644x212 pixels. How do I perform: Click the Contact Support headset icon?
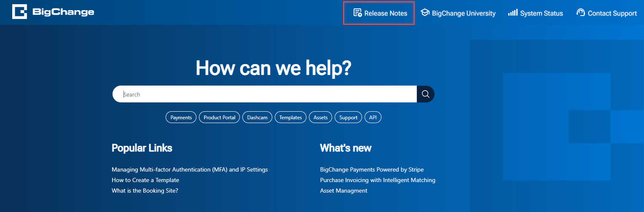tap(581, 13)
